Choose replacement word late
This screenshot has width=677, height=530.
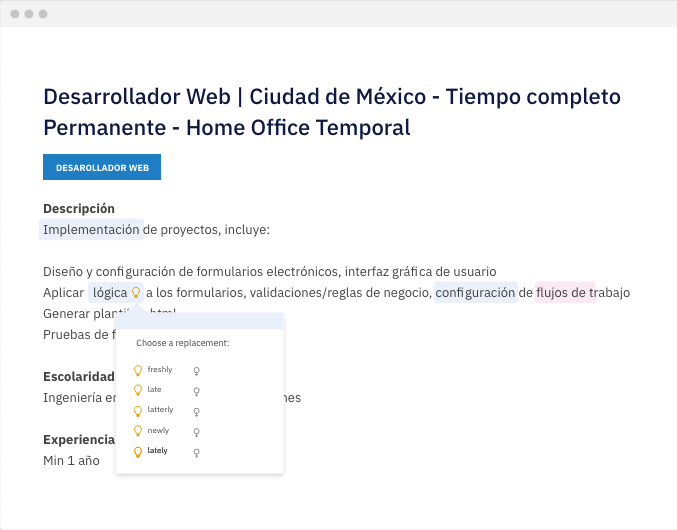(x=154, y=389)
